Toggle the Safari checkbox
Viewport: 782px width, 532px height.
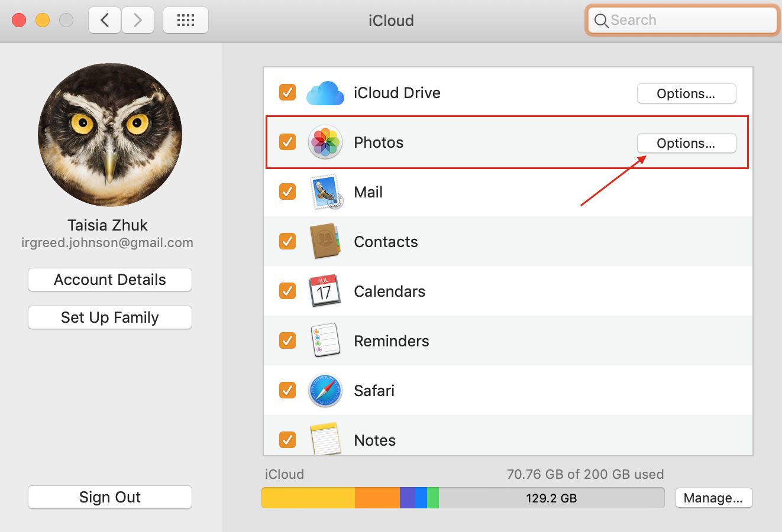287,390
